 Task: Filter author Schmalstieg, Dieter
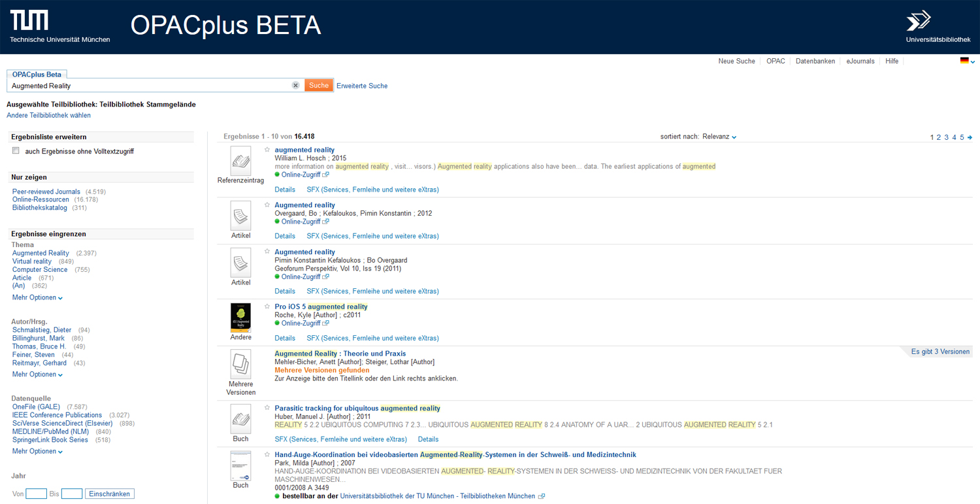point(42,330)
